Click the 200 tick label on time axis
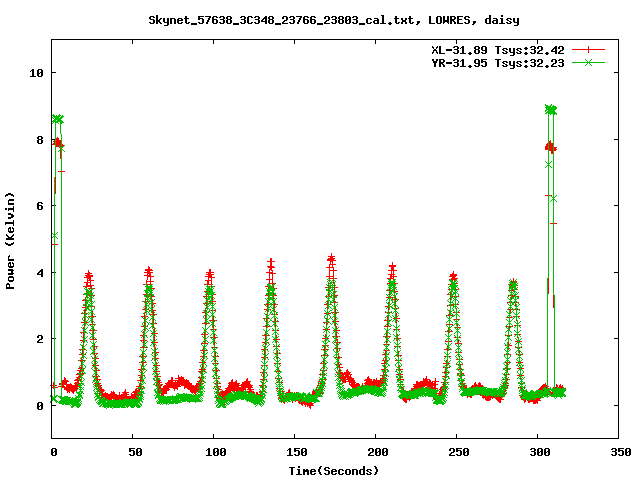 [x=376, y=452]
